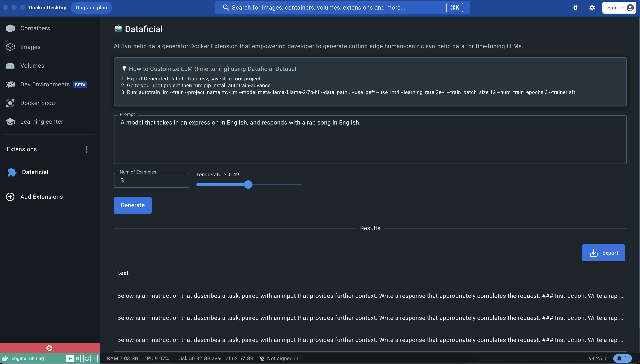Select the Dataficial extension item
Image resolution: width=640 pixels, height=364 pixels.
[35, 172]
